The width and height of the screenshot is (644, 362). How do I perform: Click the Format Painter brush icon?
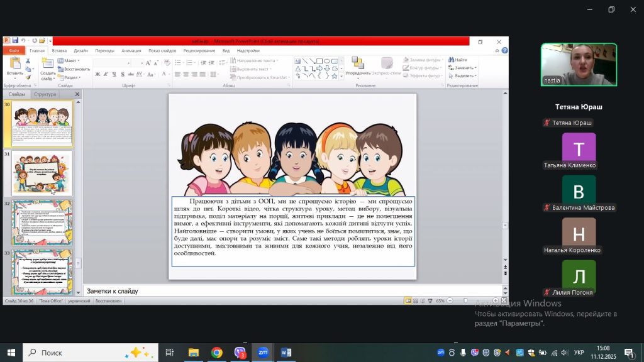click(28, 77)
